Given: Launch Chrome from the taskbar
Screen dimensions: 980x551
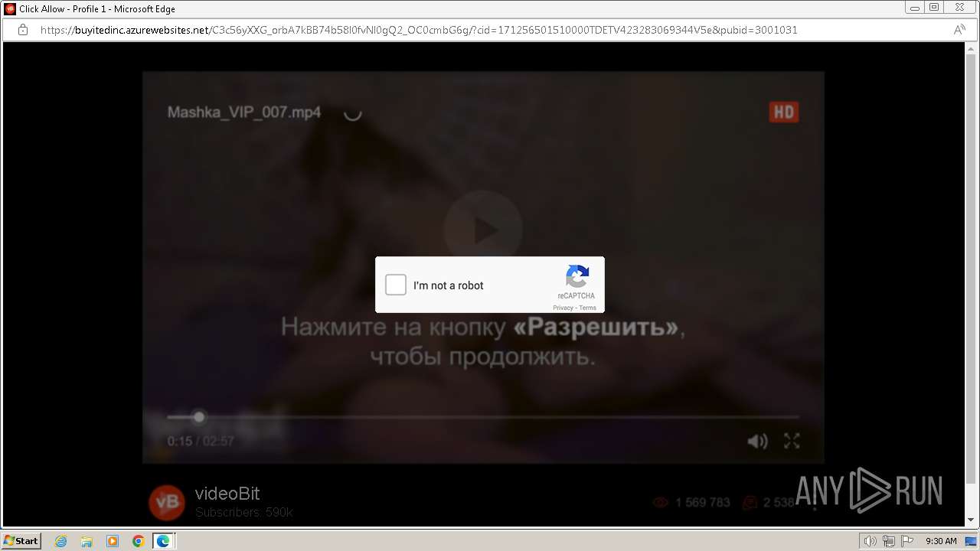Looking at the screenshot, I should pyautogui.click(x=139, y=541).
